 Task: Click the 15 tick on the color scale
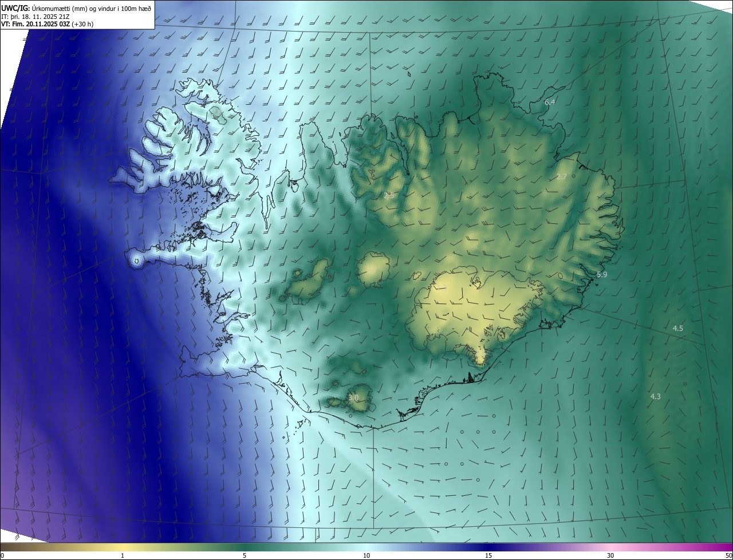point(488,555)
